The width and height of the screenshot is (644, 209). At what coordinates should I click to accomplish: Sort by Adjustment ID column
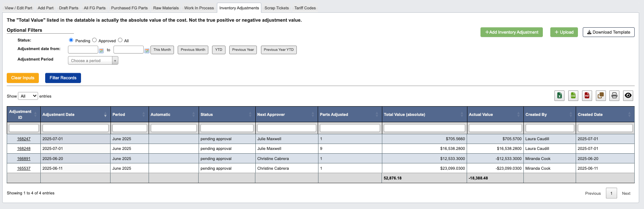(24, 114)
